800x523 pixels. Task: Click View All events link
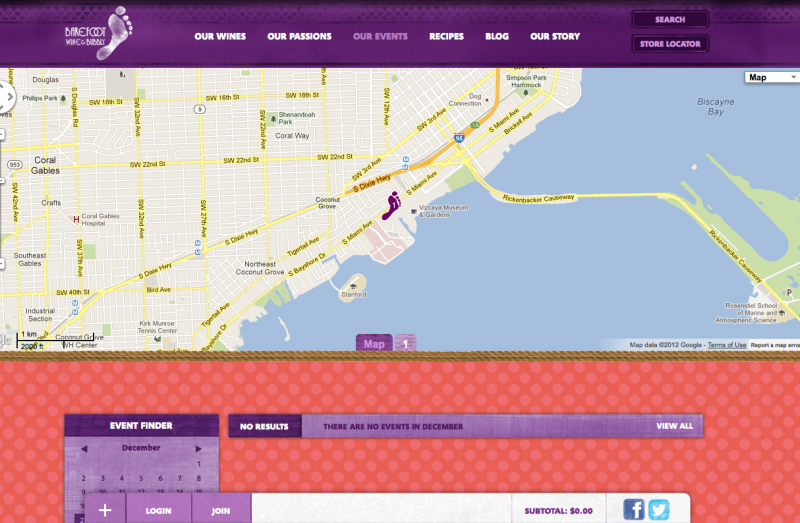pyautogui.click(x=674, y=426)
